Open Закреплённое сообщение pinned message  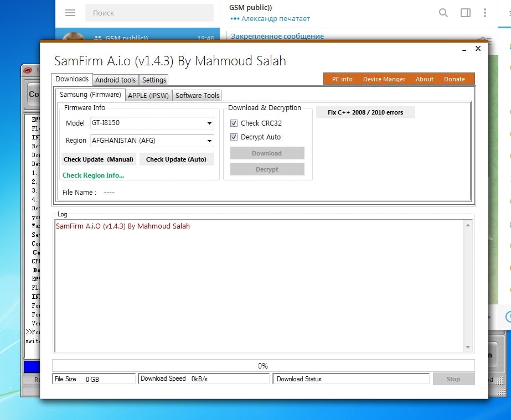277,36
